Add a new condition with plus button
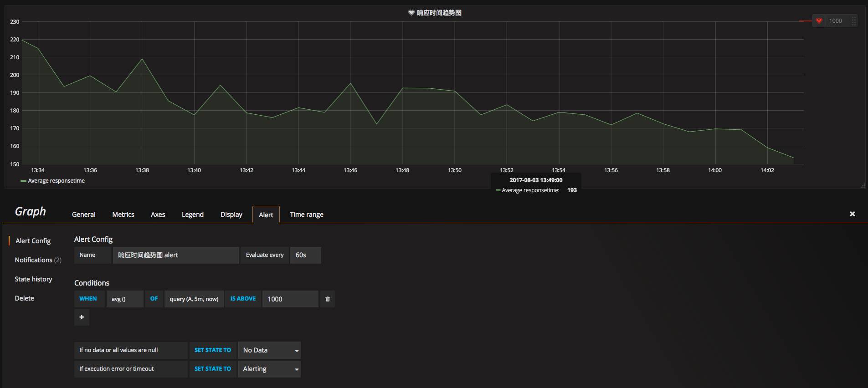The height and width of the screenshot is (388, 868). [x=82, y=317]
